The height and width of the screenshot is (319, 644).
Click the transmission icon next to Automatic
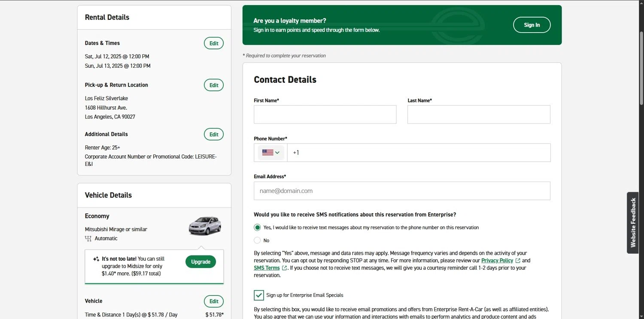(88, 238)
